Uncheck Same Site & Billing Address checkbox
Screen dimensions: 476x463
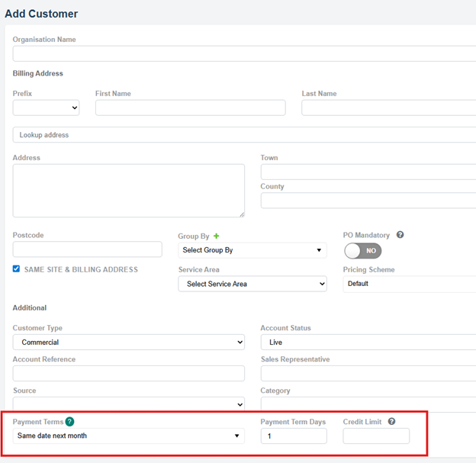point(17,269)
